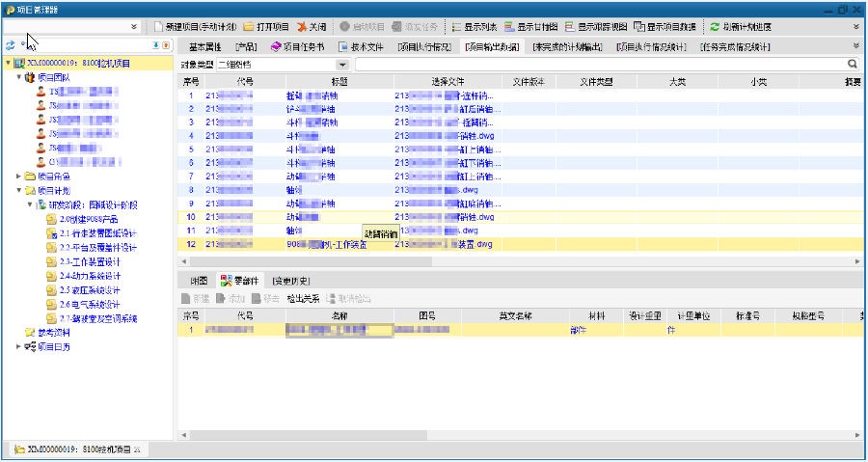This screenshot has height=462, width=868.
Task: Select 2.3-工作装置设计 in project plan tree
Action: pyautogui.click(x=89, y=261)
